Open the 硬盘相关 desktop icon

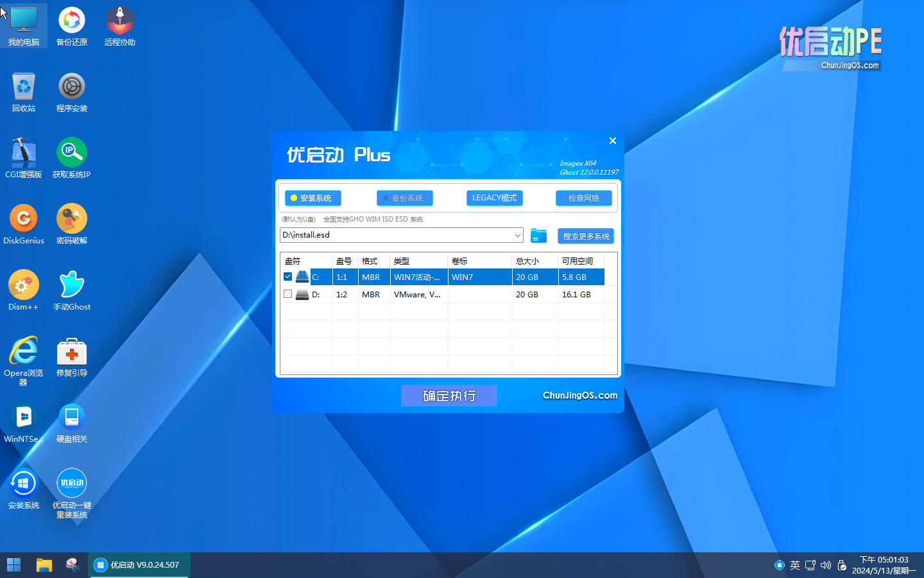pyautogui.click(x=72, y=423)
